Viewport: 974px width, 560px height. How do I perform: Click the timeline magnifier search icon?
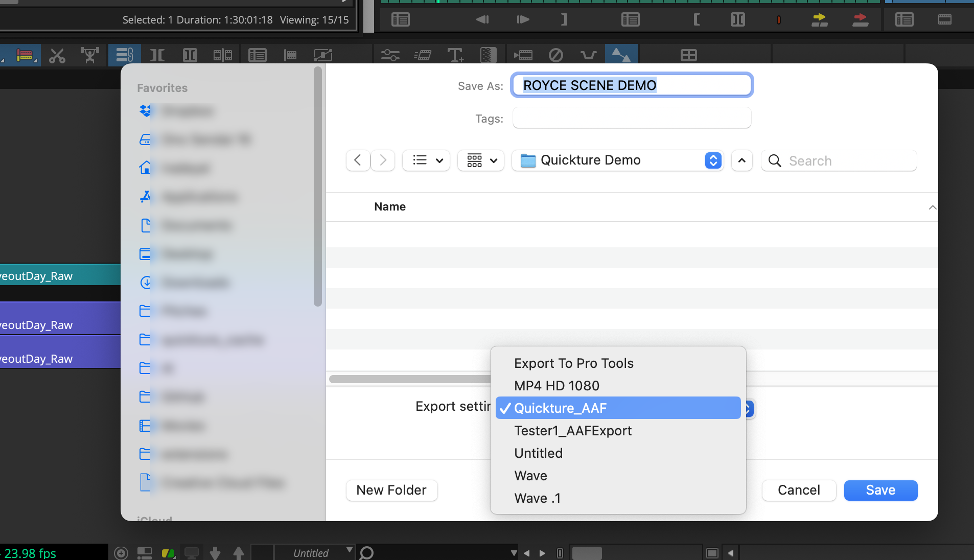pyautogui.click(x=366, y=553)
